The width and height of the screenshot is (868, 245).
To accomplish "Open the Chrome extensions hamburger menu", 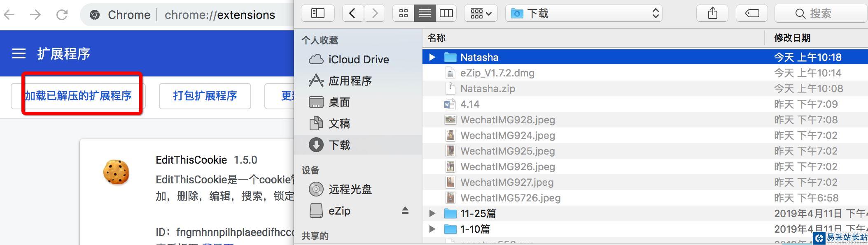I will (19, 54).
